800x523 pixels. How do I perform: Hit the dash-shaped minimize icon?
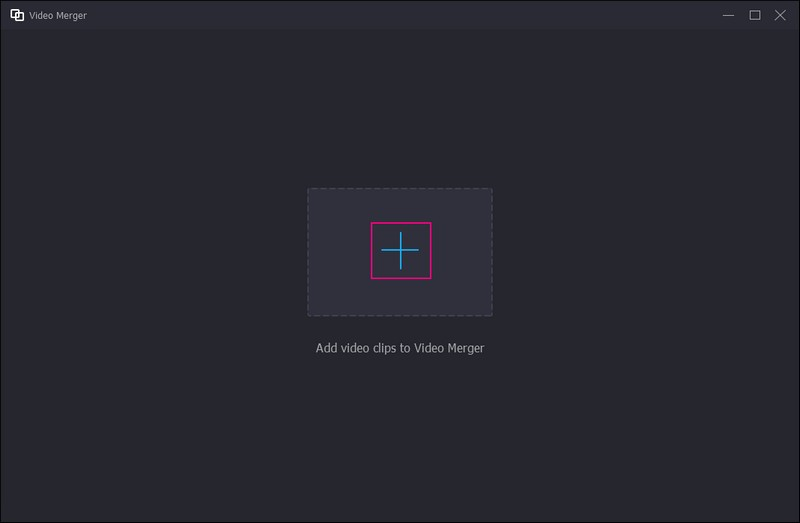[x=729, y=15]
